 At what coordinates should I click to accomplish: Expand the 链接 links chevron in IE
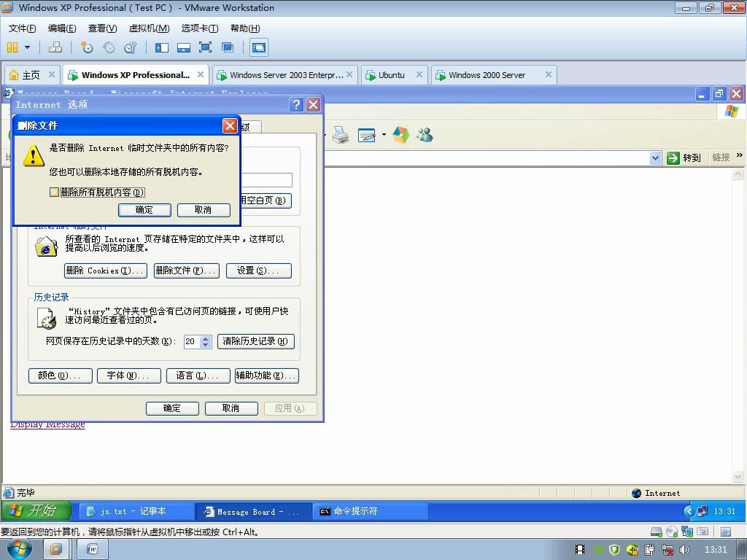tap(740, 155)
